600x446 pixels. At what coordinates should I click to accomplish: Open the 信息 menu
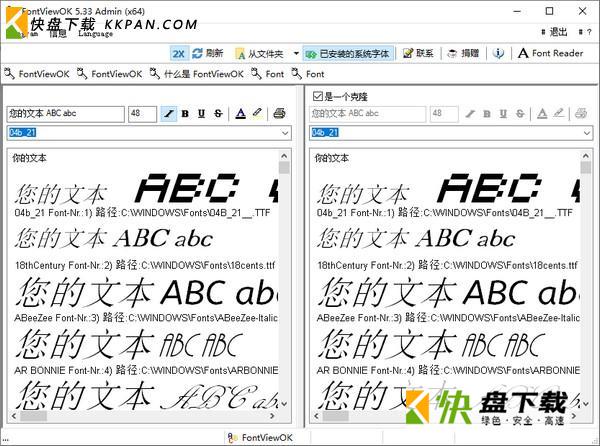[x=58, y=34]
